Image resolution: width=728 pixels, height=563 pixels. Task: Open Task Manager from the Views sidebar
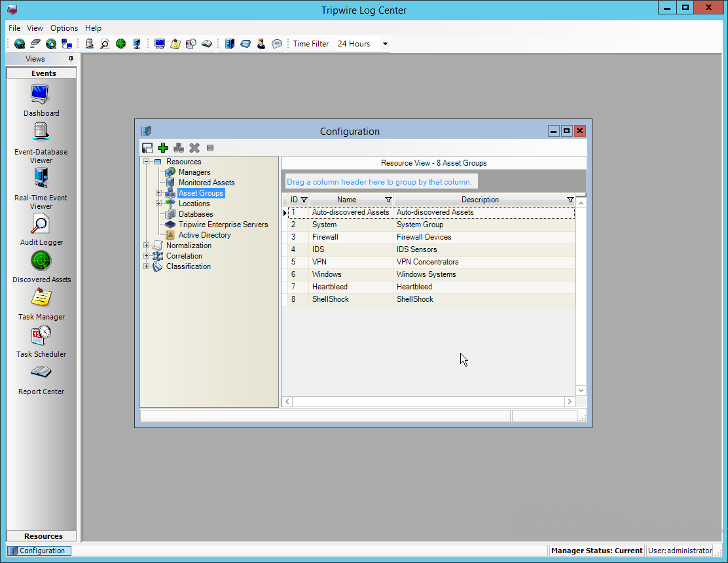coord(41,304)
